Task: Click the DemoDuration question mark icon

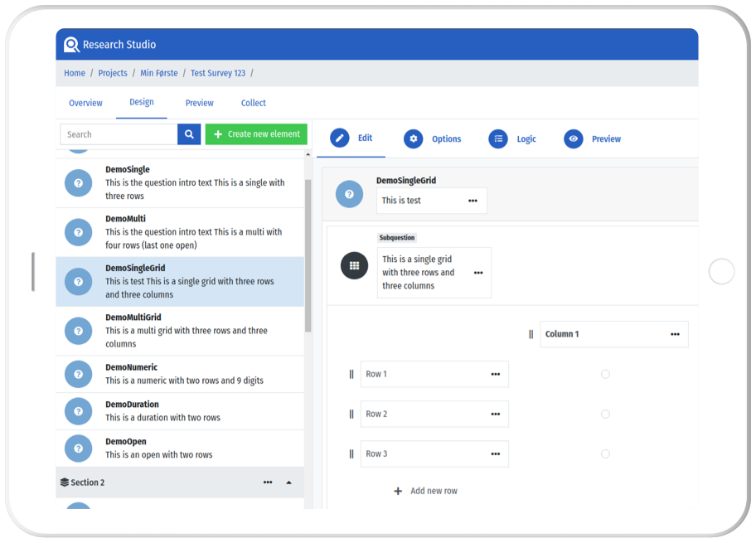Action: pos(78,411)
